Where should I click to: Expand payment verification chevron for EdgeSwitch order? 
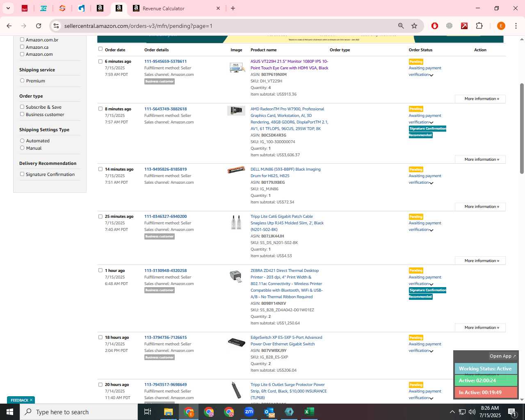point(431,351)
